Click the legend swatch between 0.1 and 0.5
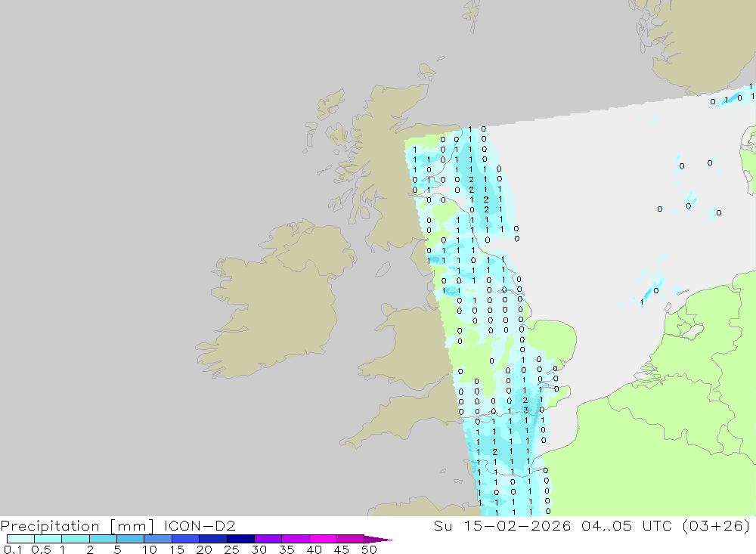This screenshot has width=756, height=554. 20,539
